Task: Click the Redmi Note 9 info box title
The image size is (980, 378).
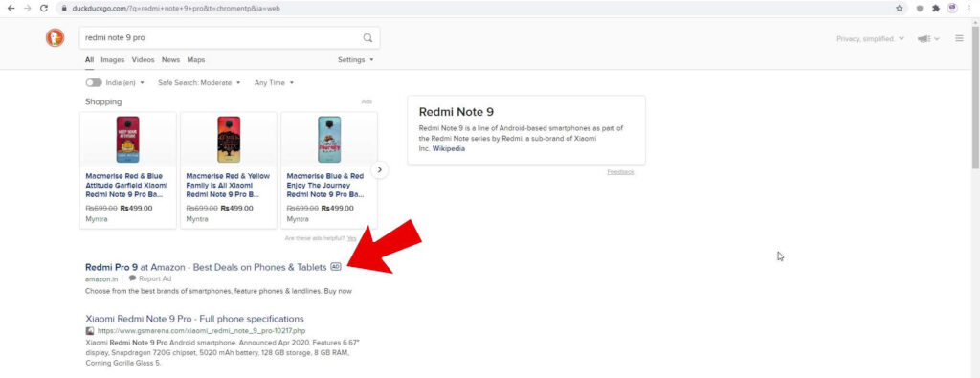Action: [x=457, y=113]
